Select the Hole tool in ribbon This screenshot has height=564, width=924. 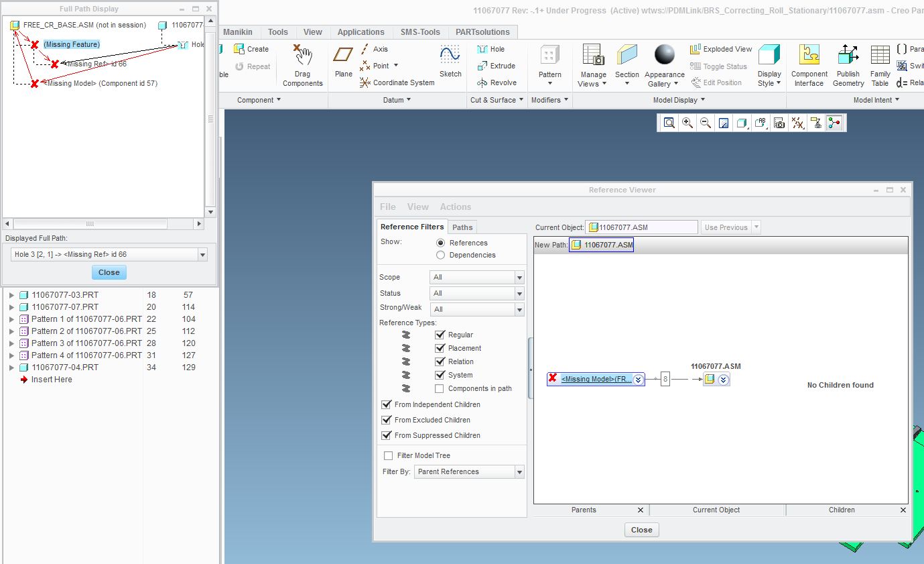point(490,49)
